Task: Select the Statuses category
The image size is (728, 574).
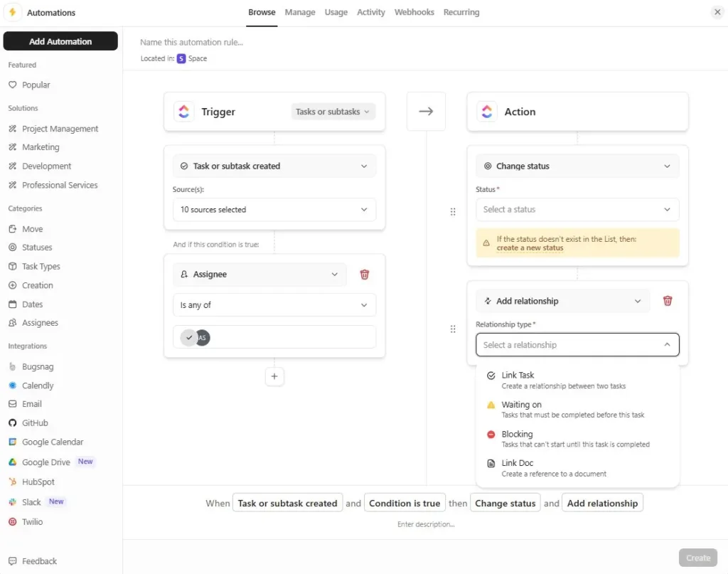Action: pos(30,248)
